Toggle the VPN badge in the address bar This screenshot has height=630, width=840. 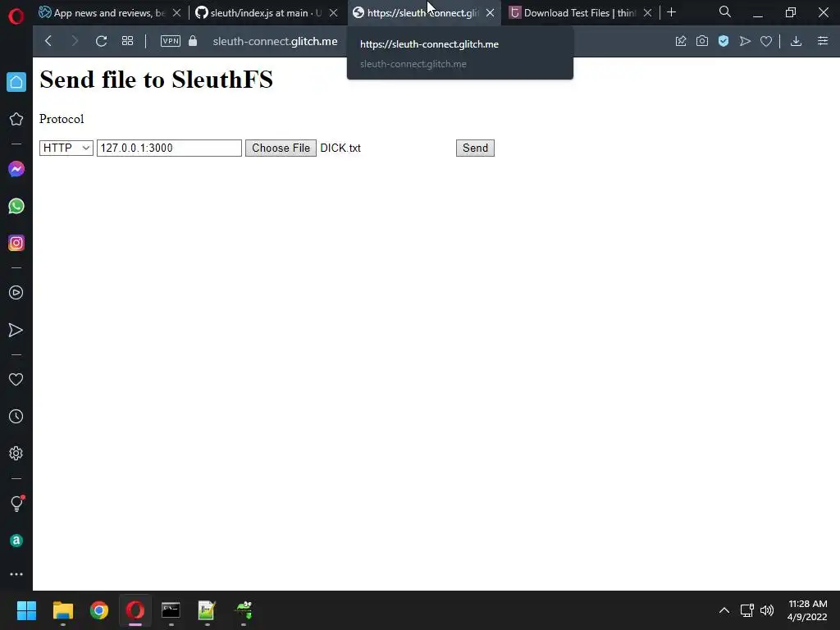click(x=171, y=41)
